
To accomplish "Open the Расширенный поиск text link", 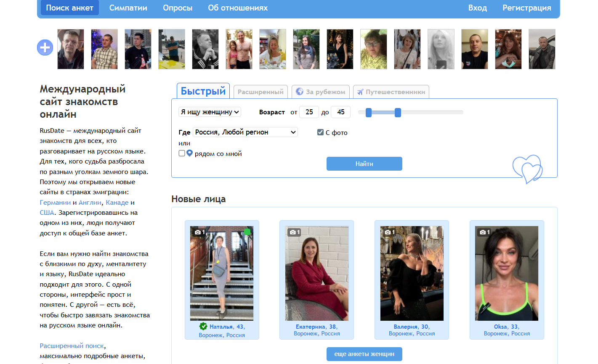I will (x=72, y=346).
